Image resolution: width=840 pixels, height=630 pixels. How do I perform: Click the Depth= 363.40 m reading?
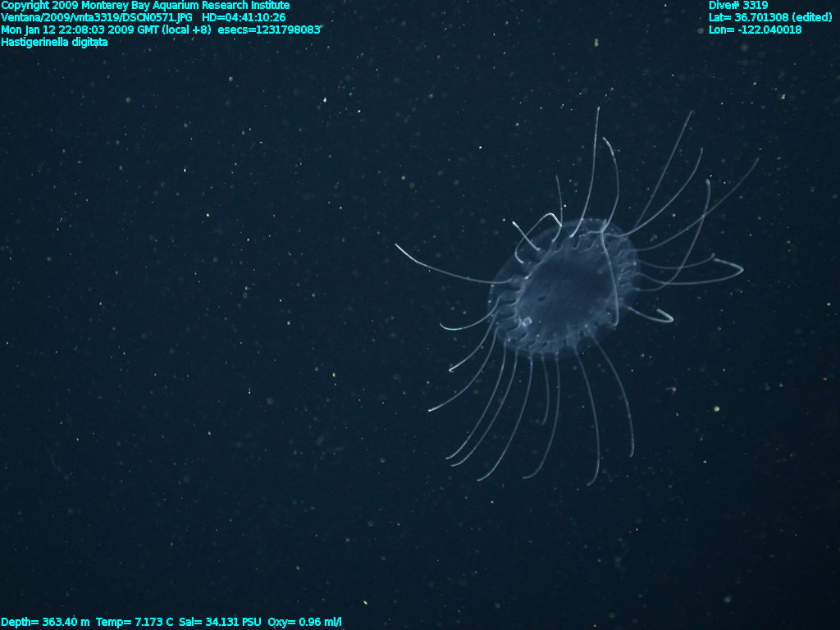tap(45, 623)
